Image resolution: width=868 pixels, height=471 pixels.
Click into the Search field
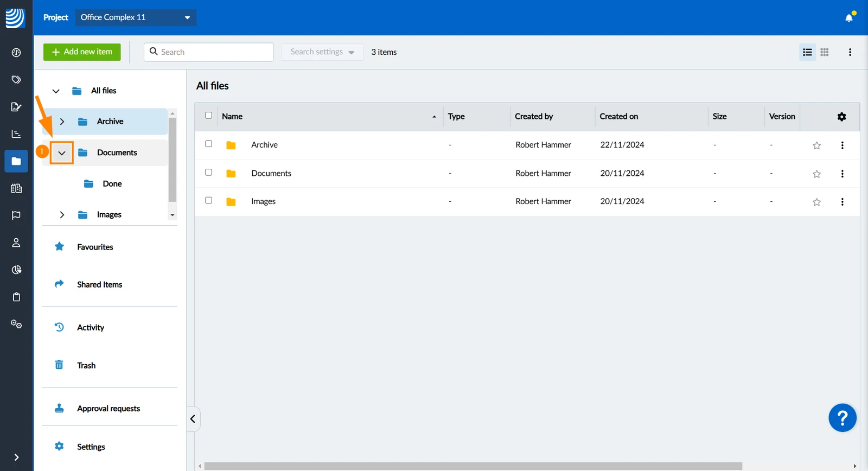coord(209,52)
